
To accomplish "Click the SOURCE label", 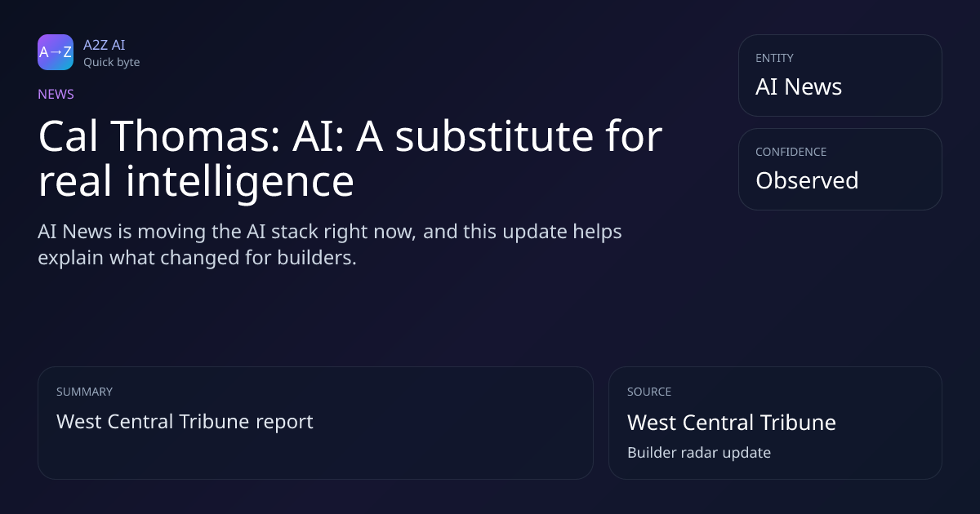I will [649, 392].
